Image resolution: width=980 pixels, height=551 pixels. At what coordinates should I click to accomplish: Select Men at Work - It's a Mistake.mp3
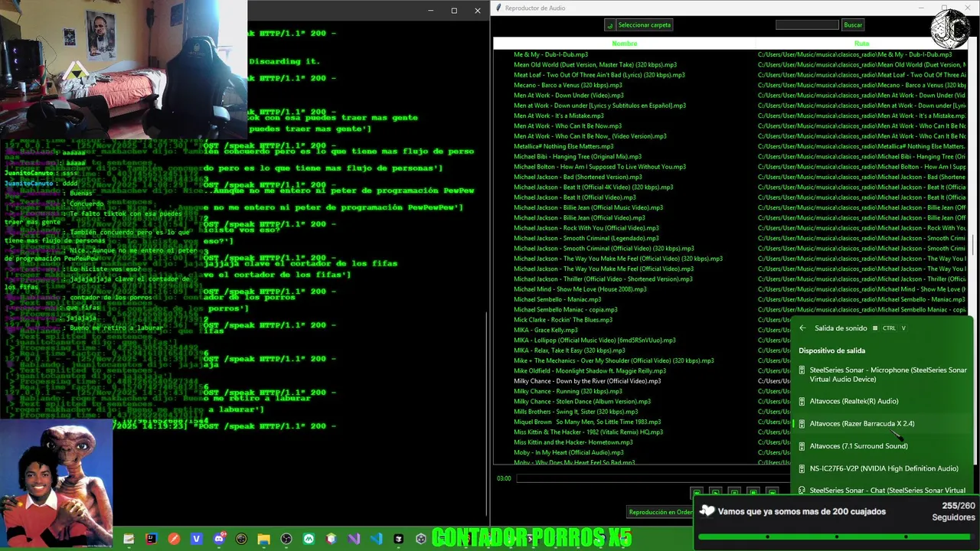[558, 116]
